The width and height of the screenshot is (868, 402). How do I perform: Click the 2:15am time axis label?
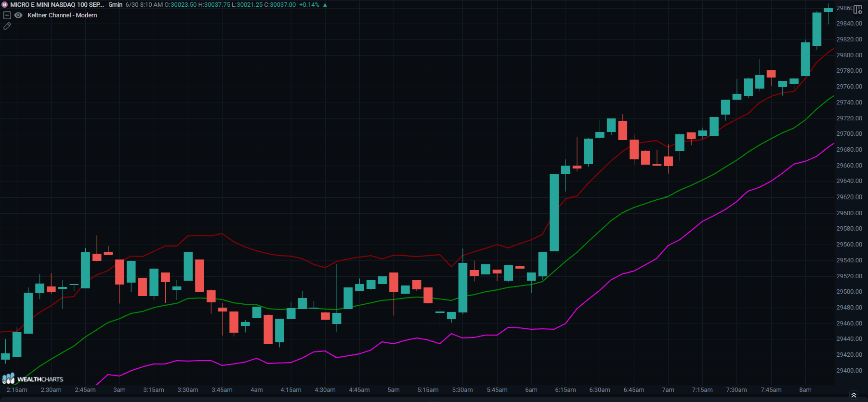(17, 390)
